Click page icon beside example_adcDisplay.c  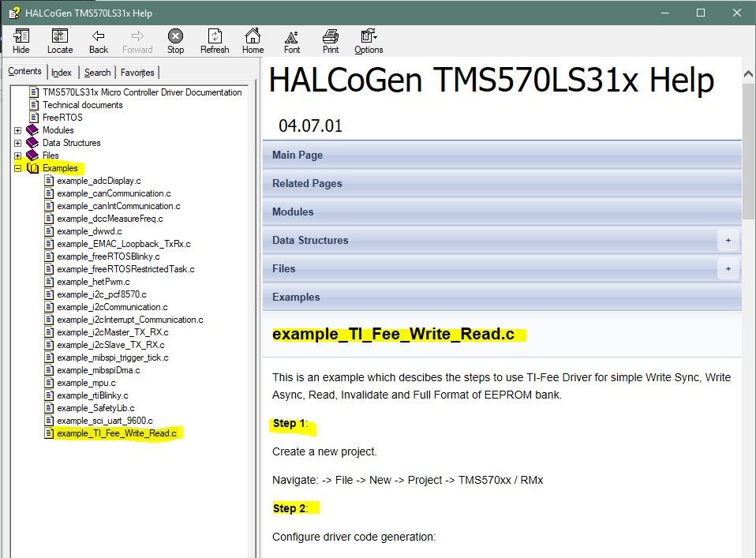click(49, 181)
